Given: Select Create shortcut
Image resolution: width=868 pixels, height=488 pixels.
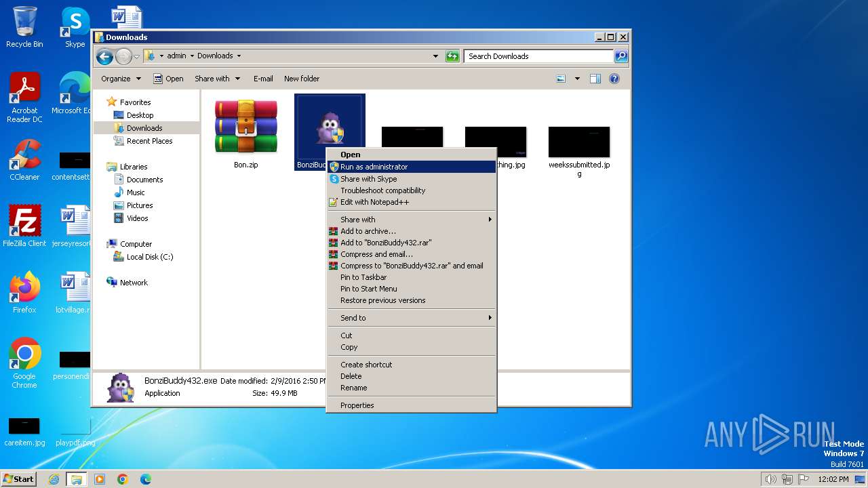Looking at the screenshot, I should (412, 365).
